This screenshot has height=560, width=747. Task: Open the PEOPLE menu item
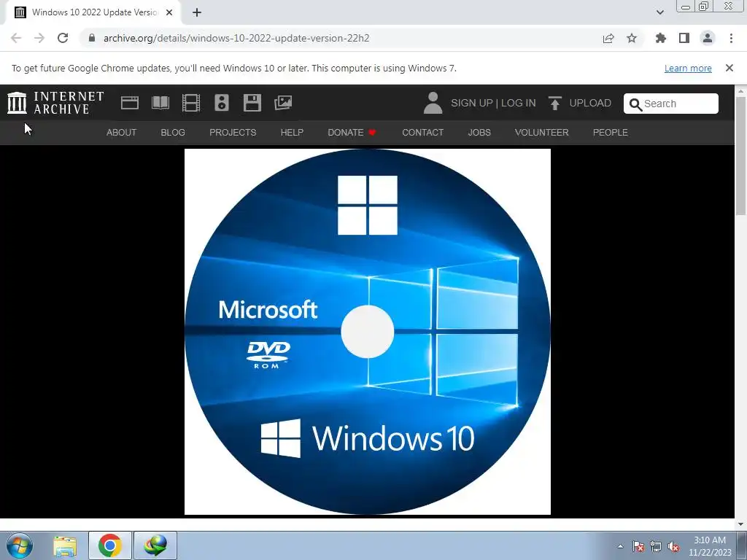[611, 133]
